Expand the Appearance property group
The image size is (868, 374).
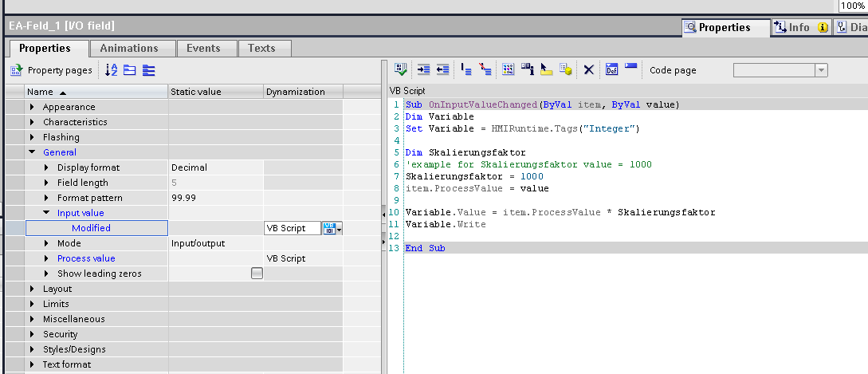point(33,107)
